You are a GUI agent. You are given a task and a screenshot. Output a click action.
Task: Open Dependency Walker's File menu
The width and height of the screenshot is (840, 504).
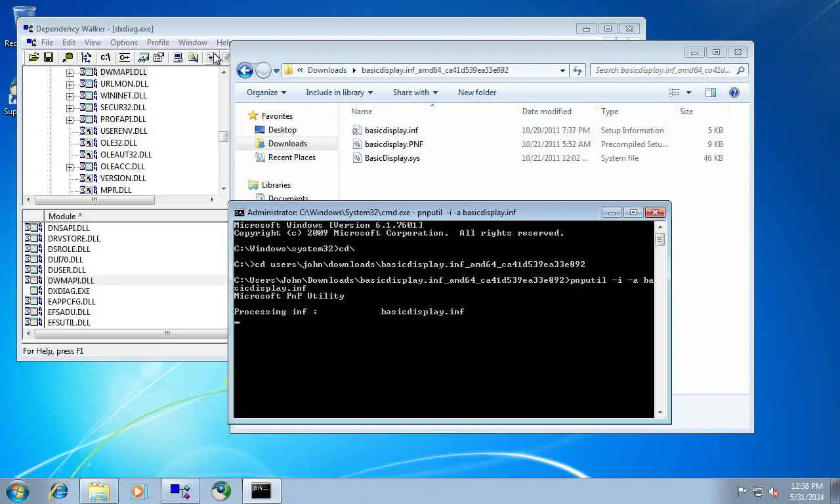click(x=47, y=43)
